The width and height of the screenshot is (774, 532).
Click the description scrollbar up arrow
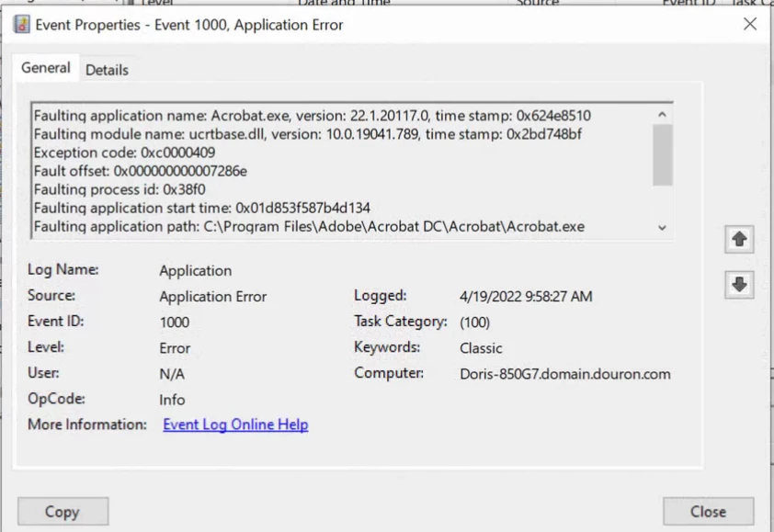tap(662, 115)
